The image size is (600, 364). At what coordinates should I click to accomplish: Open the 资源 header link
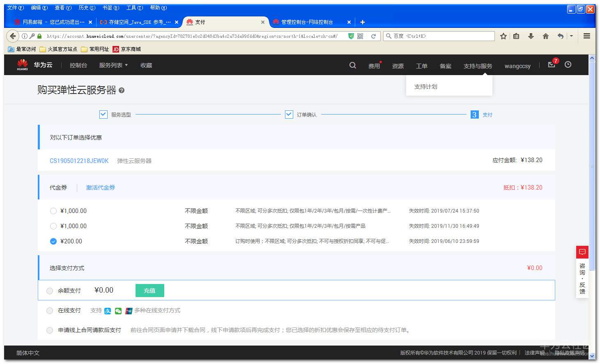coord(398,66)
